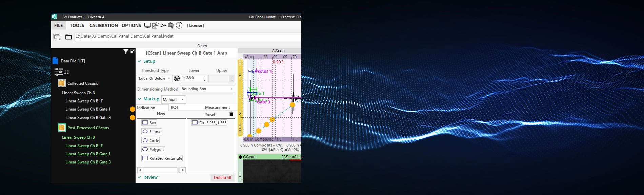Select the Rotated Rectangle markup shape

point(162,158)
